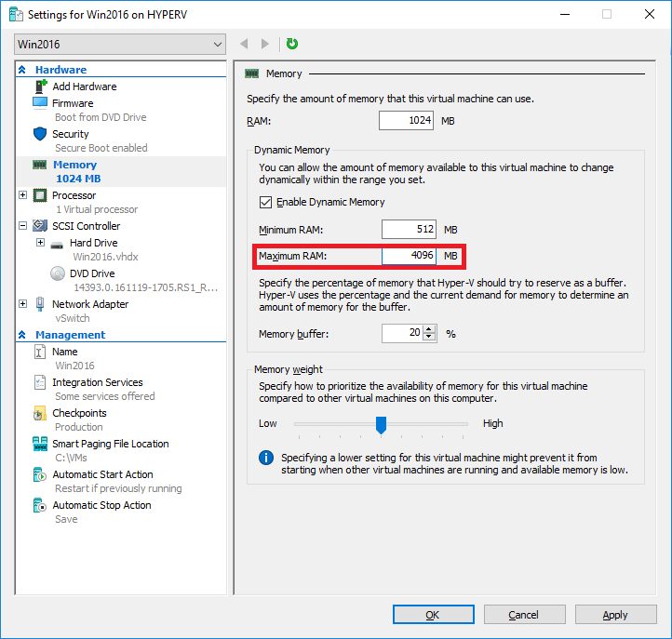Click the Memory header icon in right pane

(252, 73)
